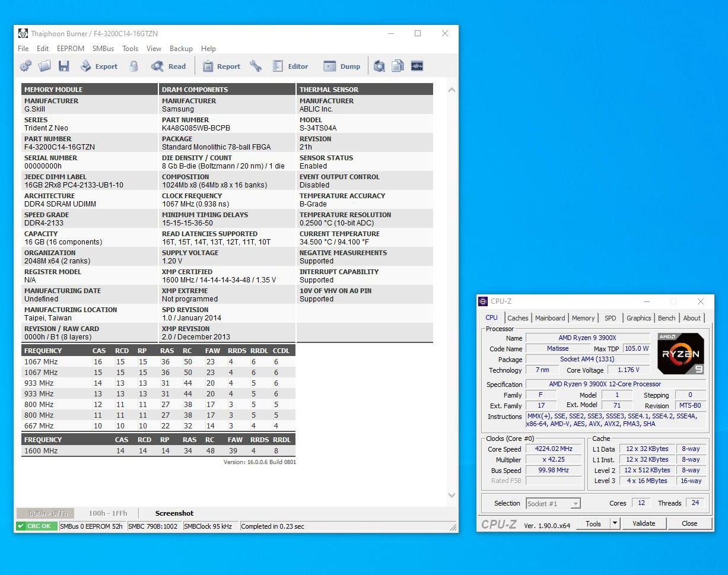Image resolution: width=728 pixels, height=575 pixels.
Task: Open the Edit menu
Action: 43,49
